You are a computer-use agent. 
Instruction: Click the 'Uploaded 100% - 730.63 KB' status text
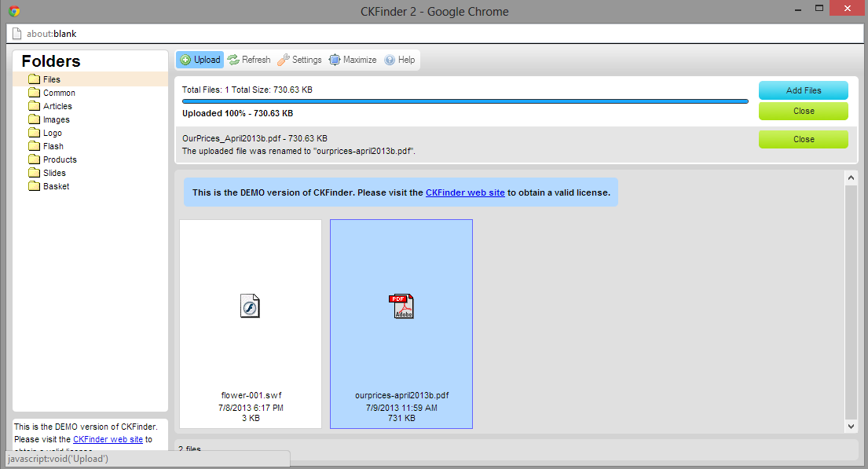pos(237,113)
